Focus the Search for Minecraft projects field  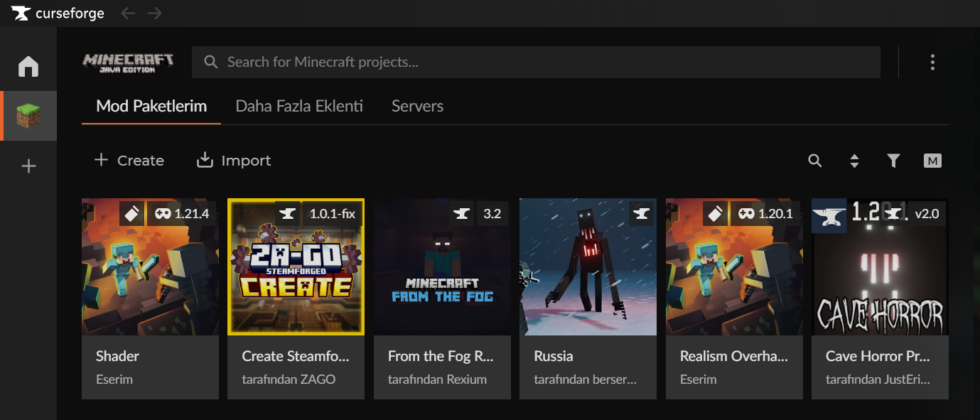536,63
